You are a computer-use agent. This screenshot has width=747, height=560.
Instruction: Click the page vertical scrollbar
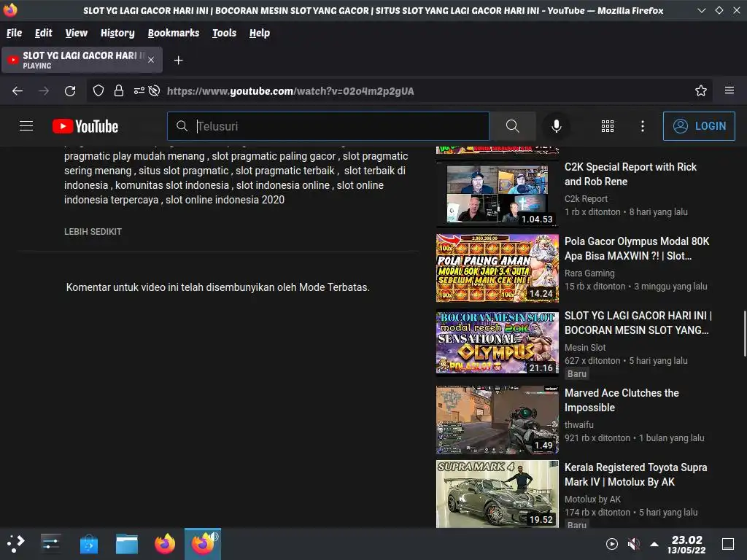click(745, 333)
